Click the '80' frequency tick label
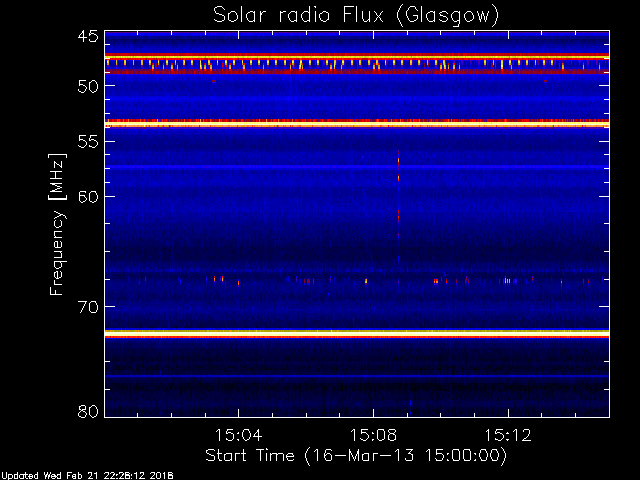This screenshot has width=640, height=480. coord(88,411)
